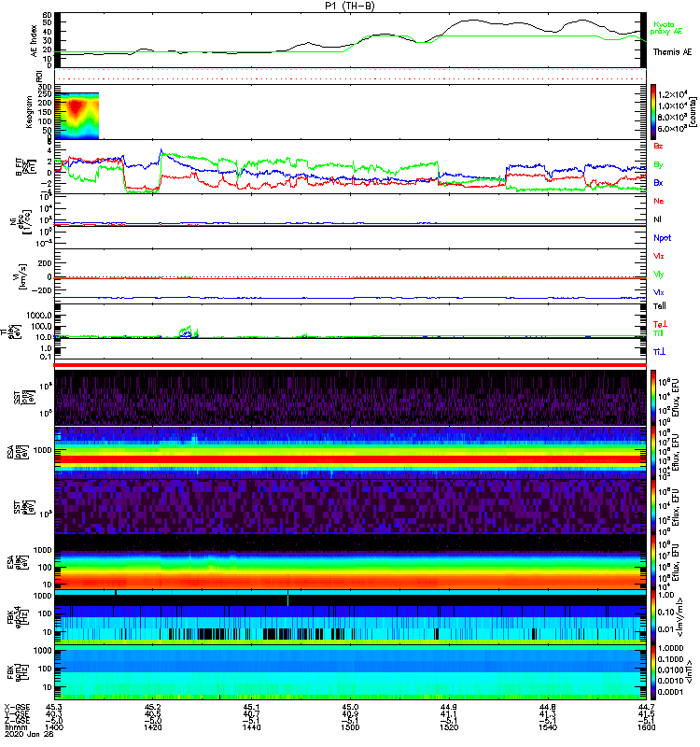
Task: Select the green Kyoto proxy AE legend
Action: 672,30
